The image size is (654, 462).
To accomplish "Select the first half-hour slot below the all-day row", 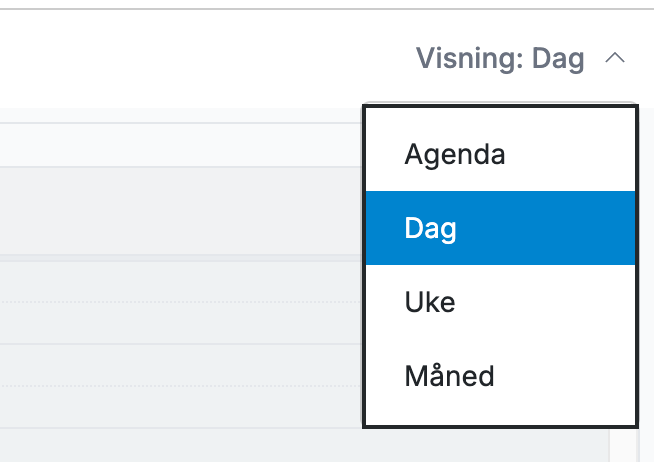I will point(181,282).
